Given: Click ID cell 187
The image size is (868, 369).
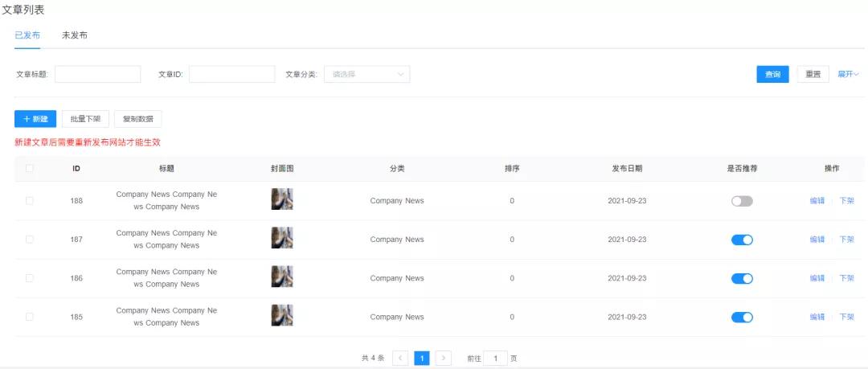Looking at the screenshot, I should point(76,240).
